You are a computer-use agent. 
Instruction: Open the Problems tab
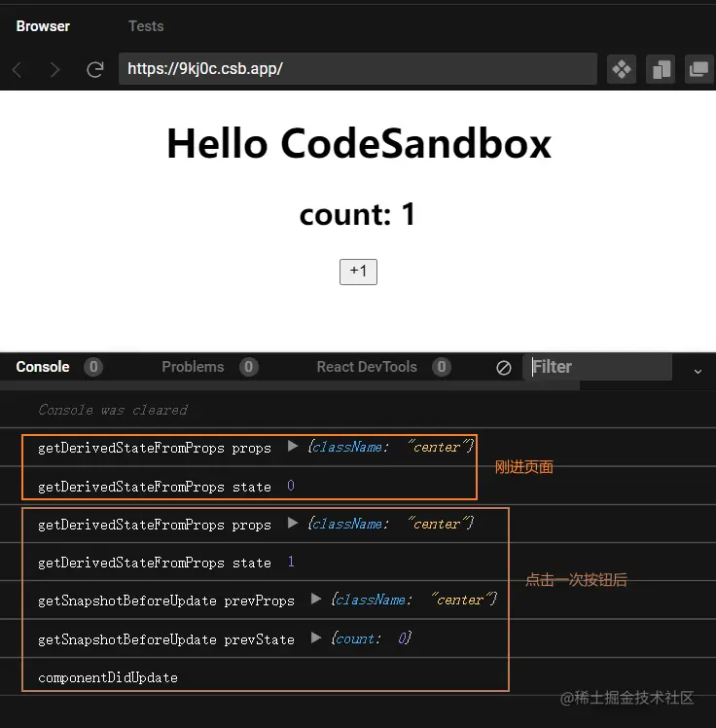(193, 367)
